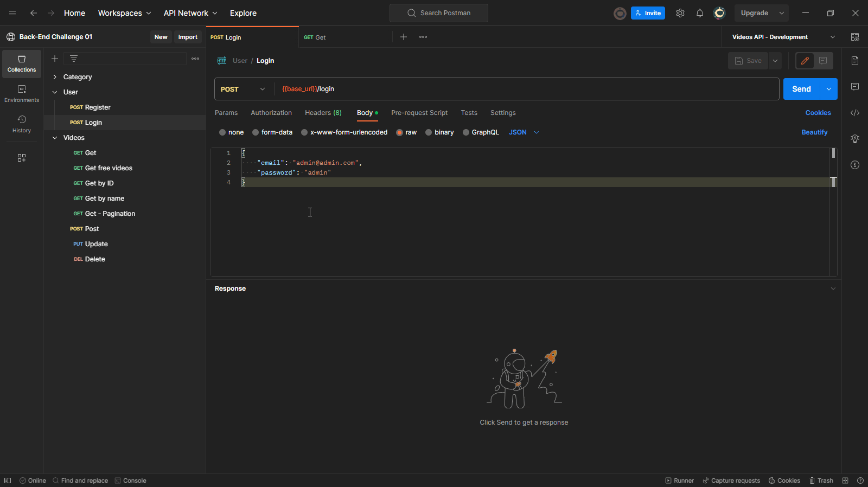
Task: Switch to edit mode pencil icon
Action: [x=805, y=61]
